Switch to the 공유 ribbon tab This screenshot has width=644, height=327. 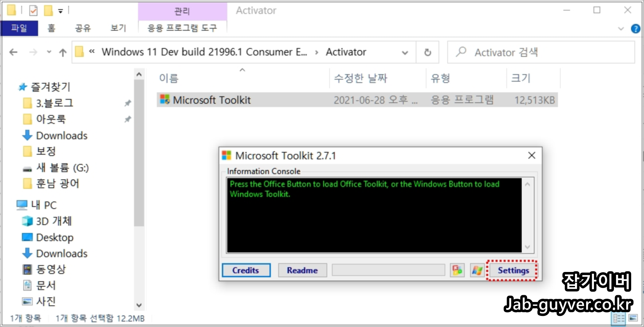coord(83,28)
